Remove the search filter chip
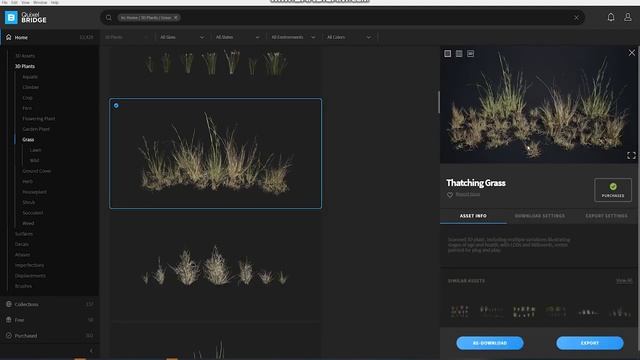Image resolution: width=640 pixels, height=360 pixels. 176,18
